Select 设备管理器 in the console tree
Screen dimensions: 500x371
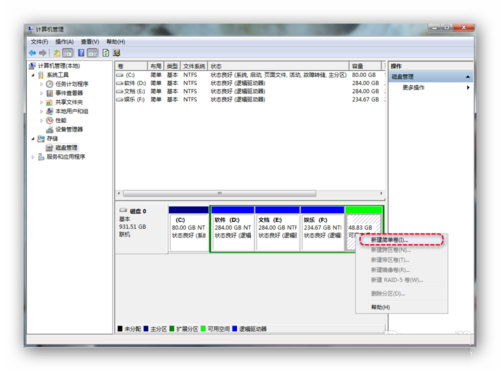pos(69,129)
